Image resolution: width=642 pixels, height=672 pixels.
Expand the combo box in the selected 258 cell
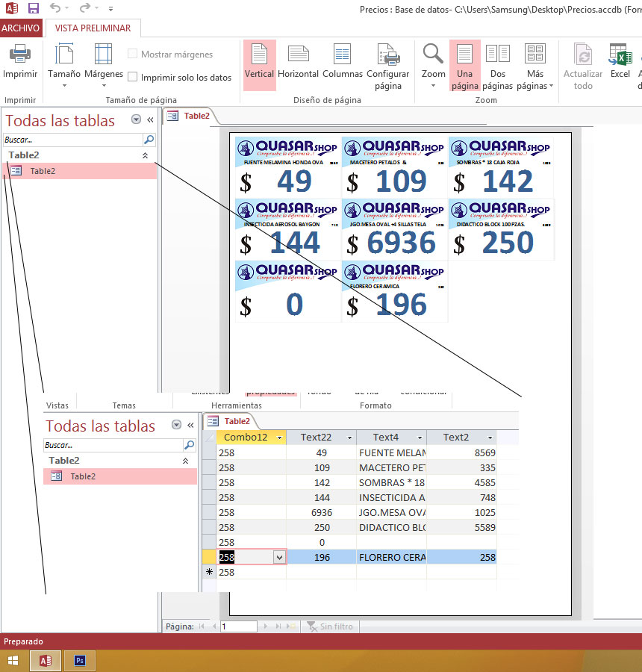(x=279, y=557)
